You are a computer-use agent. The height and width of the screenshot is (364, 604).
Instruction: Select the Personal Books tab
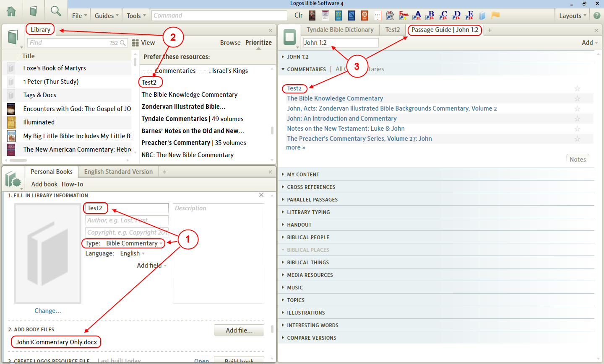pyautogui.click(x=52, y=172)
